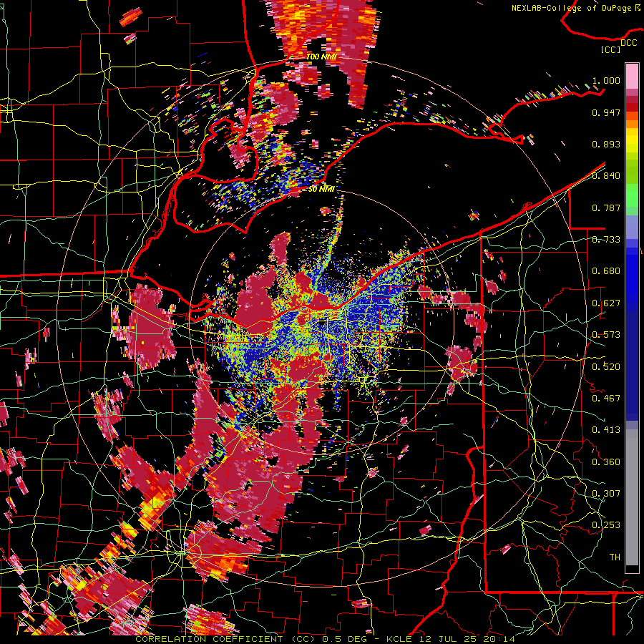
Task: Select the 0.947 scale value
Action: tap(606, 112)
